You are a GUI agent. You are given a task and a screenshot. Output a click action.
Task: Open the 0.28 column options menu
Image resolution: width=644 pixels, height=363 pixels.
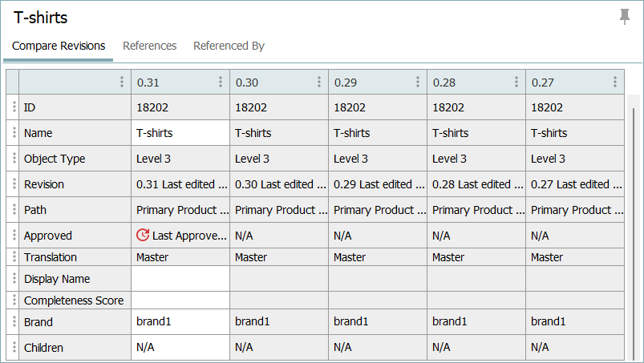[x=516, y=82]
